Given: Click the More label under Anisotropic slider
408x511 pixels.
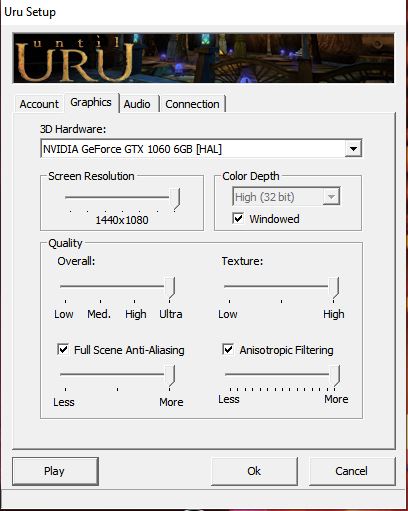Looking at the screenshot, I should [x=336, y=399].
